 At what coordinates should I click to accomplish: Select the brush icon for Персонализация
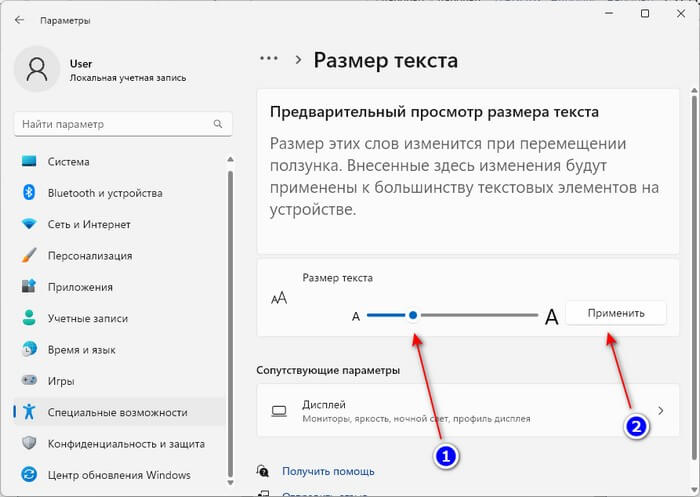point(29,255)
